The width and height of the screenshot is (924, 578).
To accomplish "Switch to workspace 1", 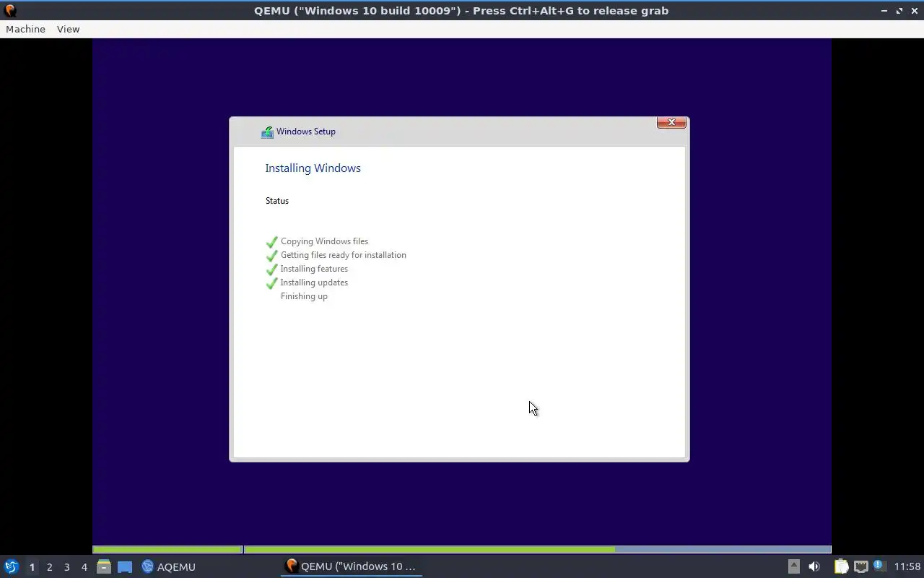I will click(x=32, y=567).
